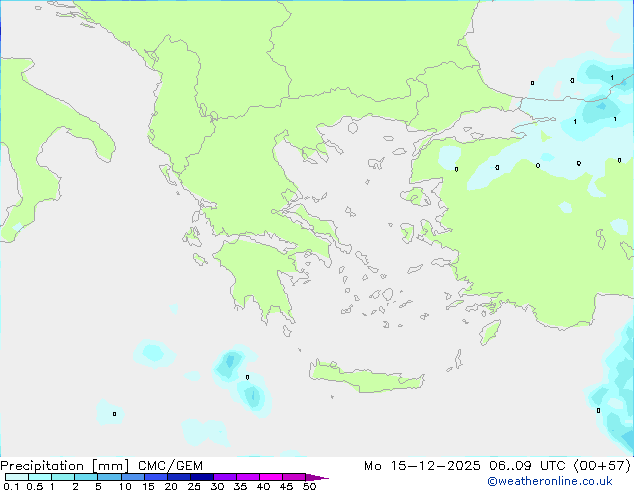Image resolution: width=634 pixels, height=490 pixels.
Task: Select the 30–35 mm purple legend swatch
Action: tap(225, 477)
